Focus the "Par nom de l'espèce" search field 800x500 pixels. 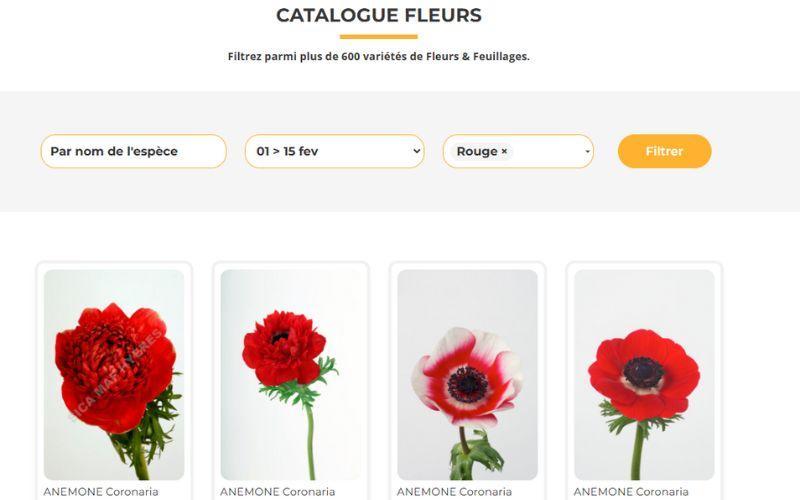133,152
